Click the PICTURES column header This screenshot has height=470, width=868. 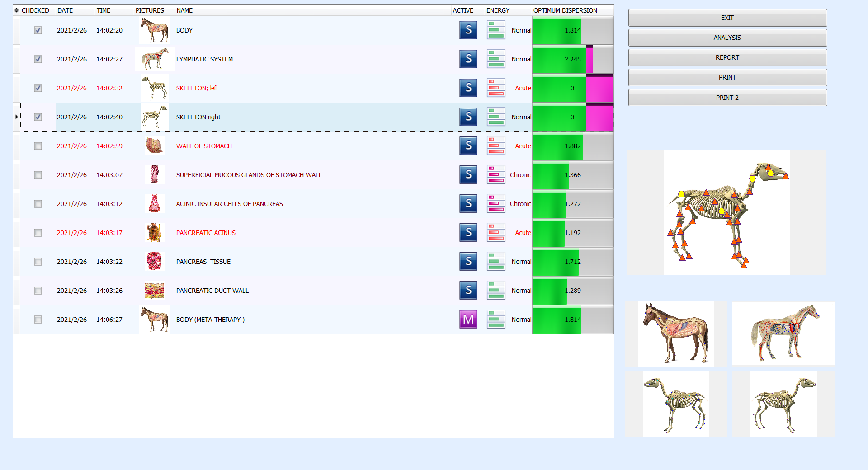[154, 10]
